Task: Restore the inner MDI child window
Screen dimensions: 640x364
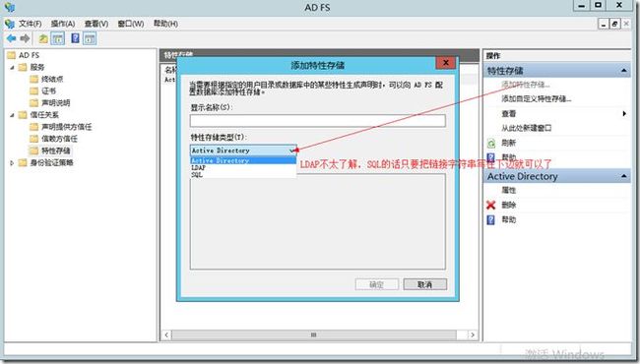Action: [614, 24]
